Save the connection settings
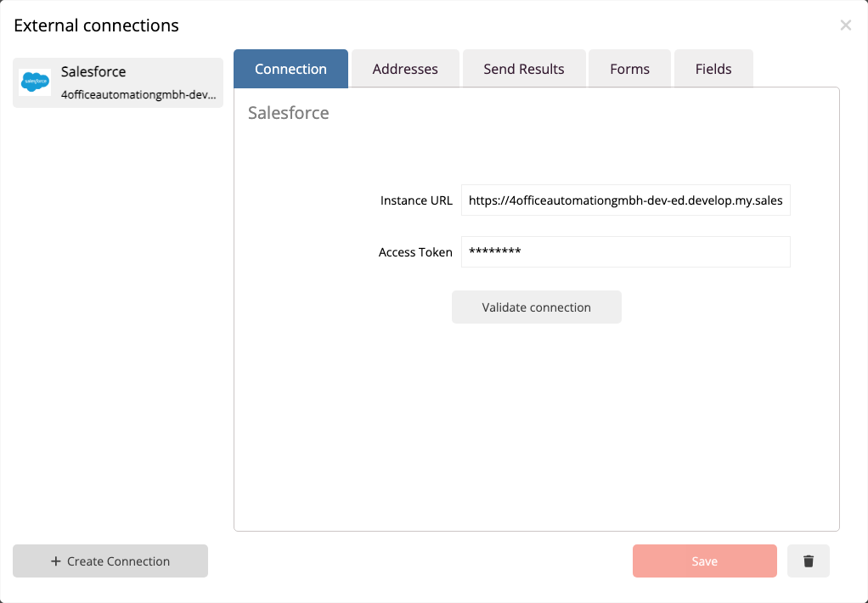The height and width of the screenshot is (603, 868). [705, 561]
